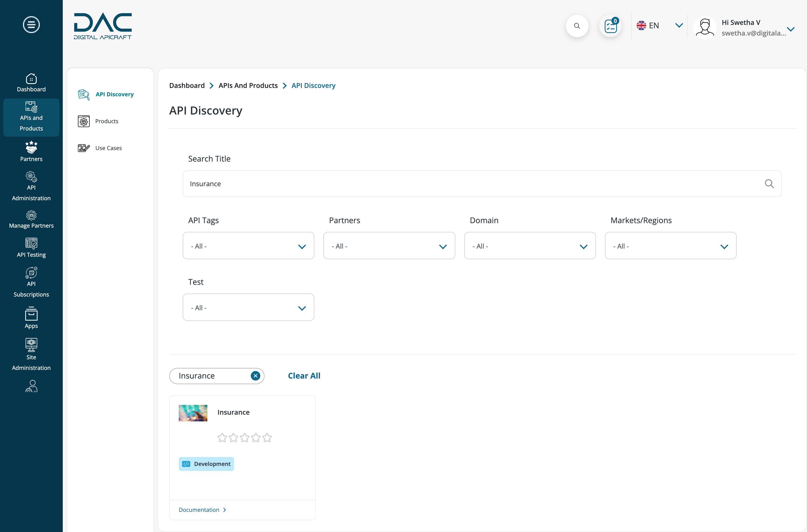Rate Insurance API four stars

point(256,438)
